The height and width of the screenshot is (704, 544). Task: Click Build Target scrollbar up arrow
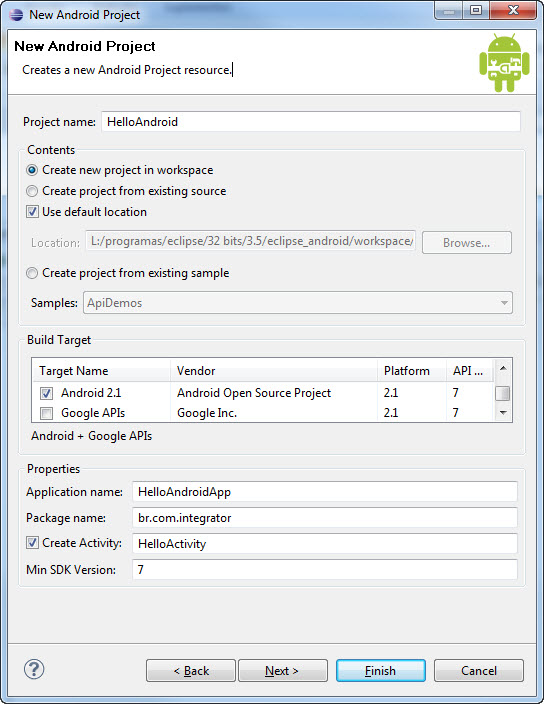[x=503, y=368]
